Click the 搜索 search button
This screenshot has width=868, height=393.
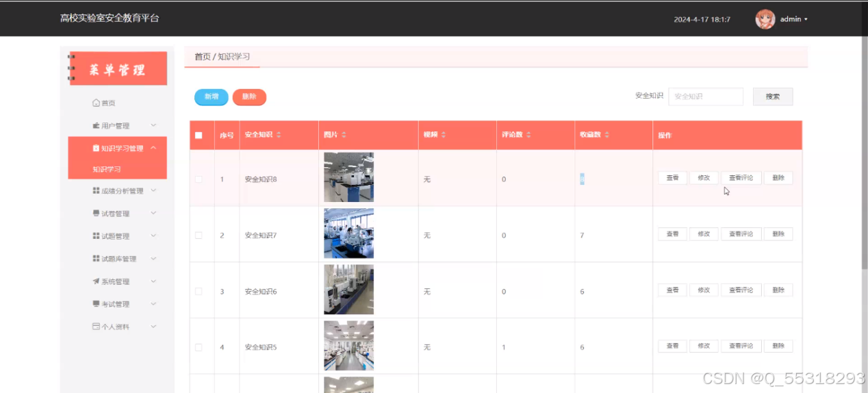pyautogui.click(x=773, y=97)
